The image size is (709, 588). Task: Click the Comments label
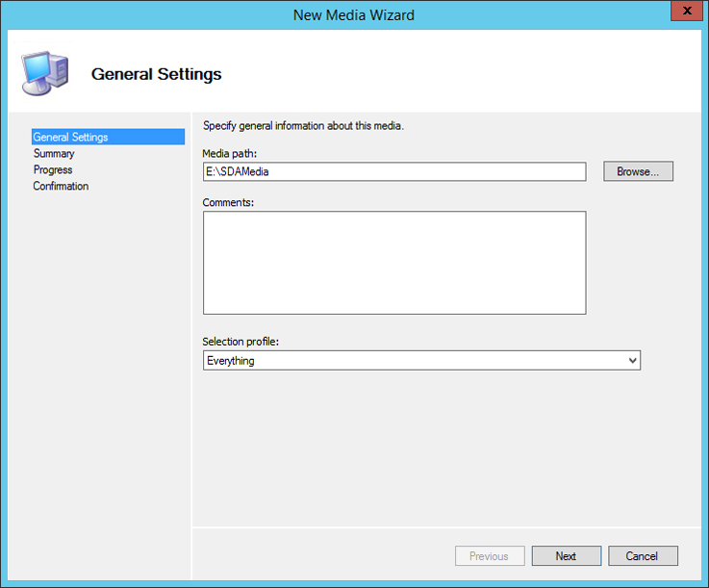pyautogui.click(x=227, y=202)
